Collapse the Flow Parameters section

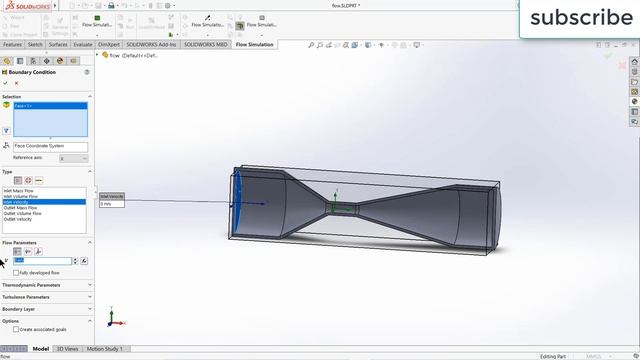coord(90,243)
